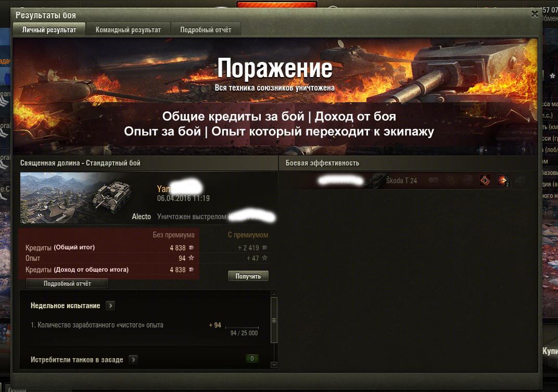This screenshot has width=558, height=392.
Task: Open the Подробный отчёт tab
Action: point(206,30)
